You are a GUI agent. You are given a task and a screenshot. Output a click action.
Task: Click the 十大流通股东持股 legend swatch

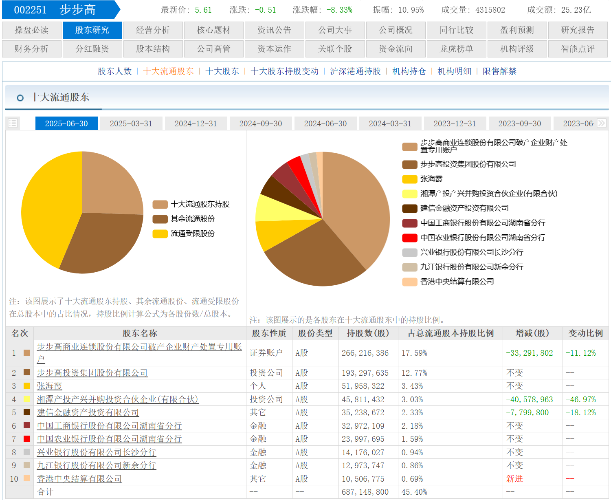160,204
